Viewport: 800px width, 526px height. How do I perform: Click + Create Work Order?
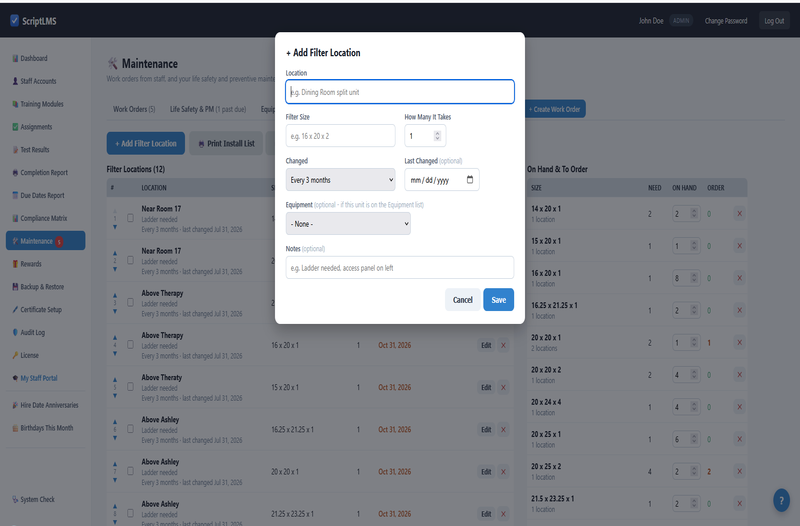click(555, 109)
